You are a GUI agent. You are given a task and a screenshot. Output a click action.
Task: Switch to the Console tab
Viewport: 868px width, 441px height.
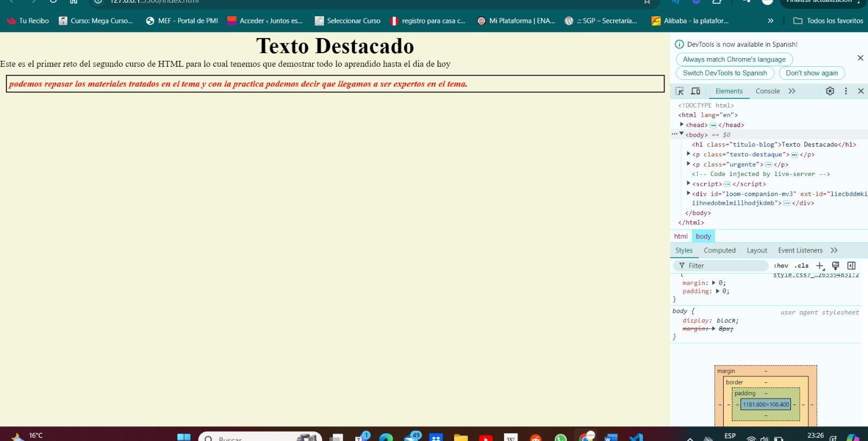click(768, 91)
